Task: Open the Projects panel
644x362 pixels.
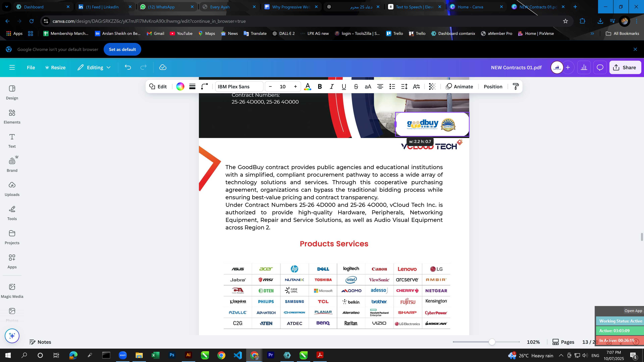Action: pyautogui.click(x=12, y=237)
